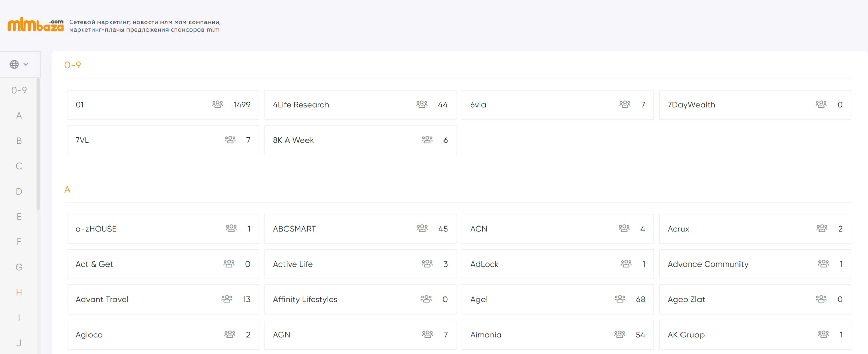
Task: Click the mlmbaza.com logo
Action: 36,25
